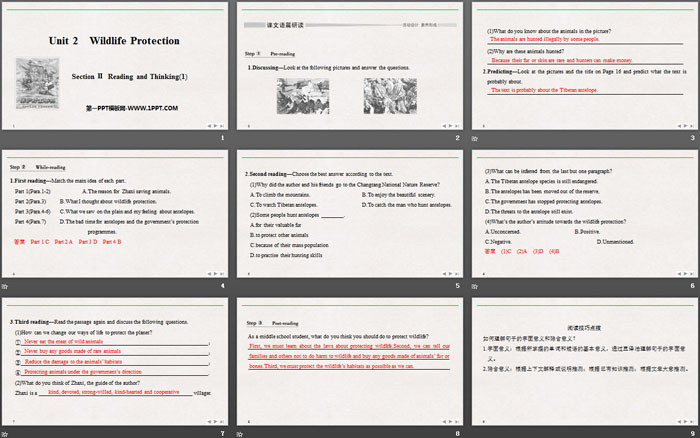The image size is (700, 438).
Task: Select slide 1 thumbnail titled Wildlife Protection
Action: (115, 66)
